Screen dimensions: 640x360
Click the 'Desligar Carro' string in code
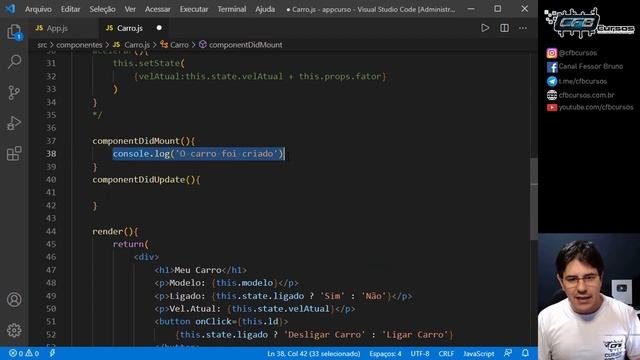click(324, 335)
